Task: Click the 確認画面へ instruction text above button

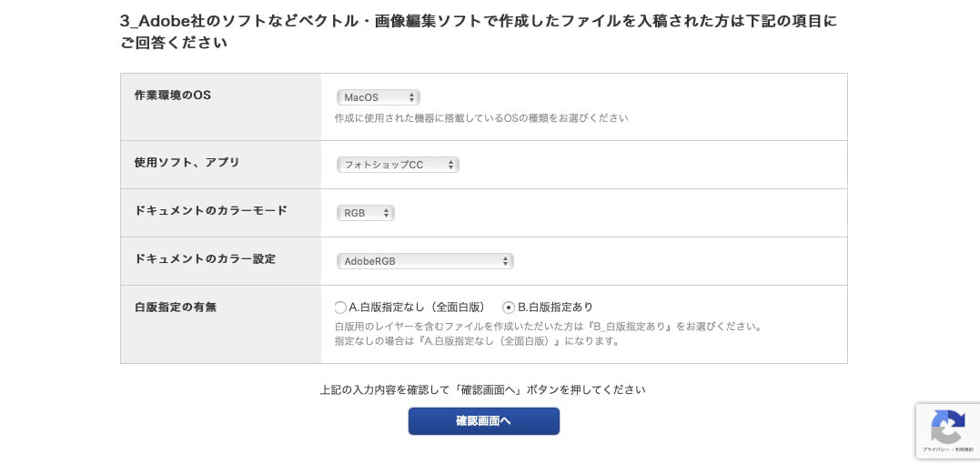Action: tap(482, 389)
